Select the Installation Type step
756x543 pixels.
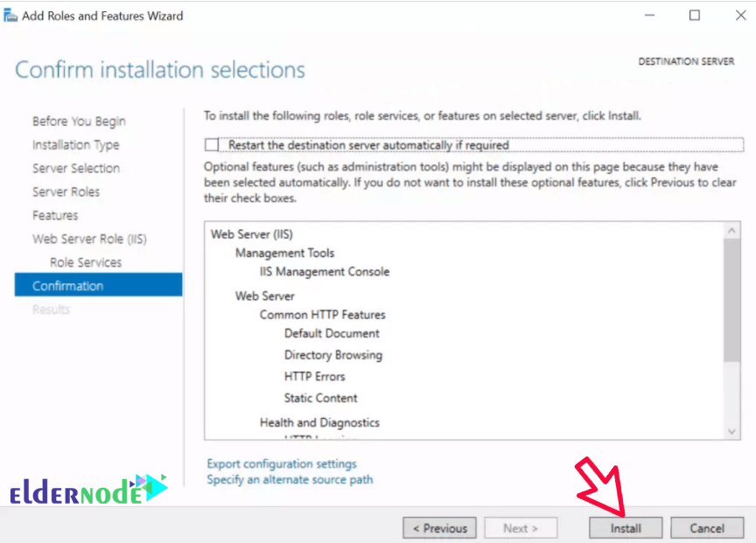point(75,144)
